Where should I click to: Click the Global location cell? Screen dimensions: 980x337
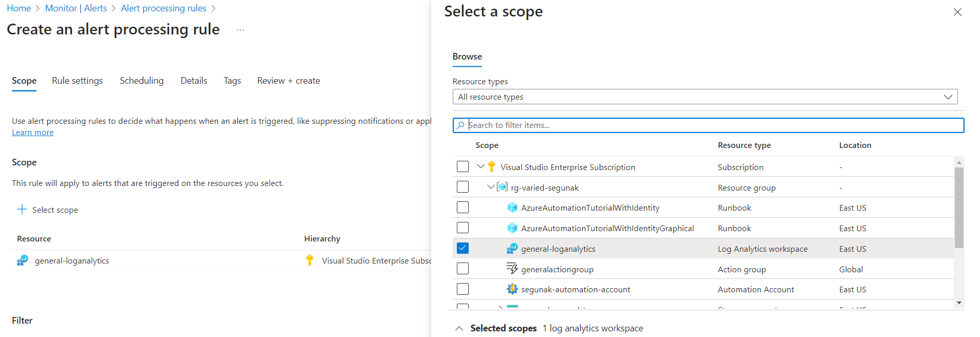[851, 269]
